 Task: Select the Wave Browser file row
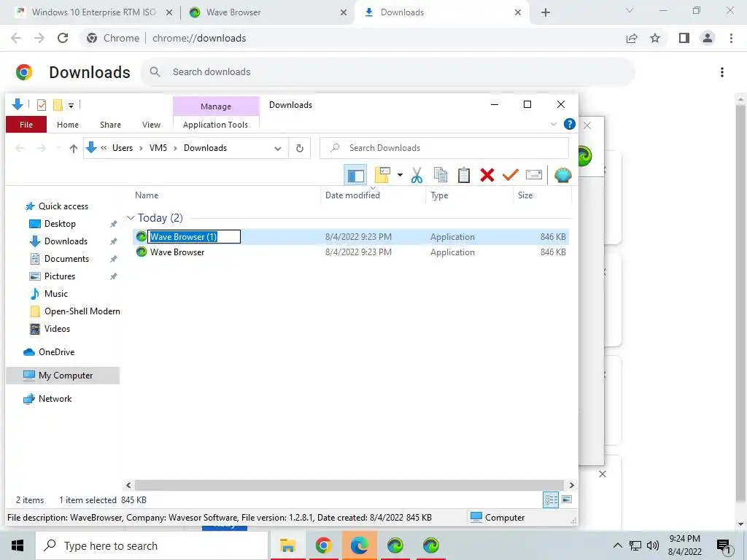pyautogui.click(x=351, y=252)
